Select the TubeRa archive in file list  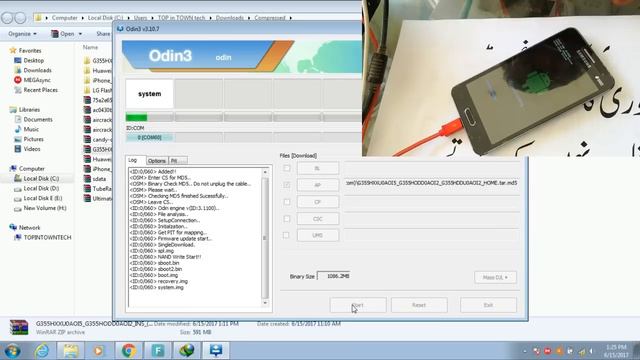[98, 189]
